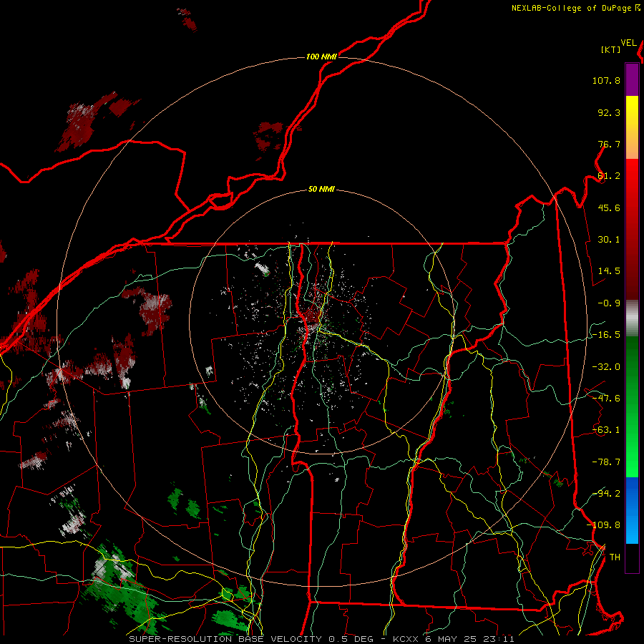The image size is (644, 644).
Task: Click the -94.2 value on the velocity scale
Action: pos(606,494)
